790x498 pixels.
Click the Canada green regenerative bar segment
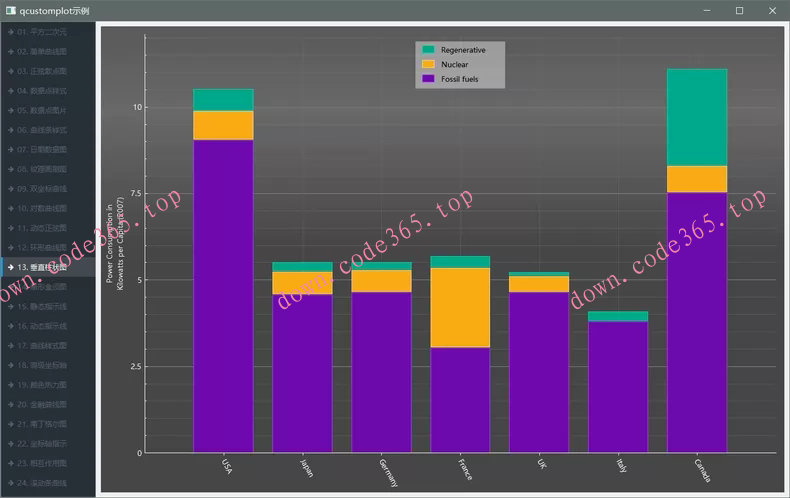point(697,117)
